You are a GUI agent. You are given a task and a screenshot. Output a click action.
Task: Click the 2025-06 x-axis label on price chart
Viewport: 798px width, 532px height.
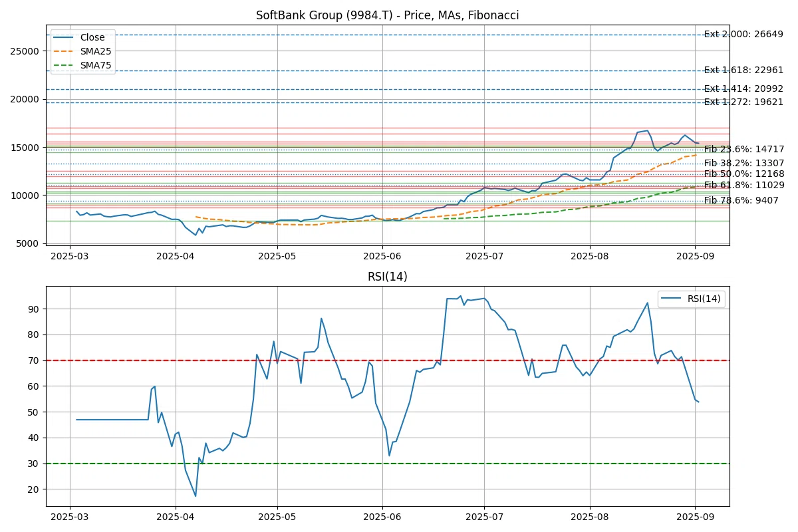pyautogui.click(x=382, y=256)
